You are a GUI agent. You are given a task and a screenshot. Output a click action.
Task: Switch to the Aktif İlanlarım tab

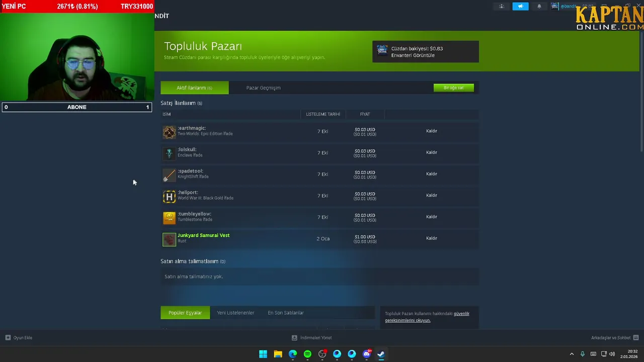[194, 87]
